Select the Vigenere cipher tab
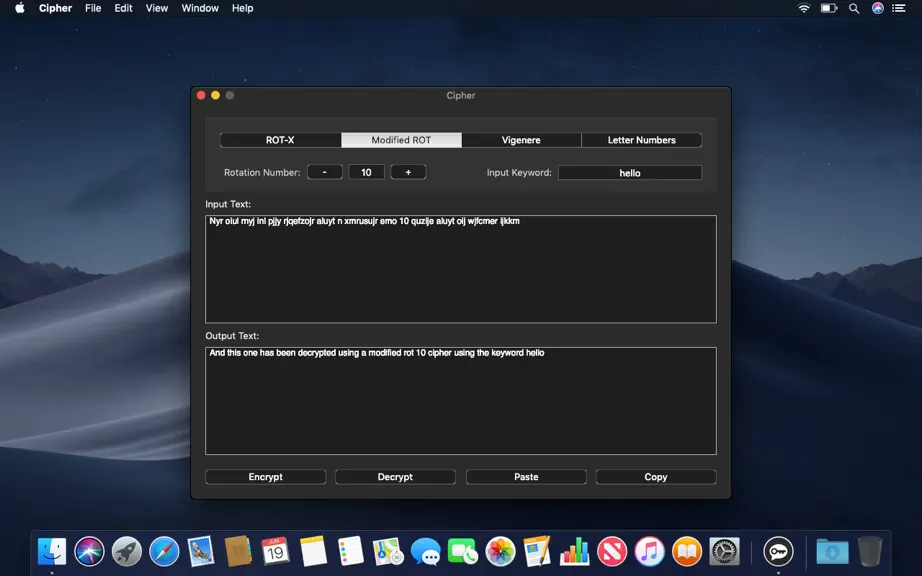The height and width of the screenshot is (576, 922). (521, 140)
